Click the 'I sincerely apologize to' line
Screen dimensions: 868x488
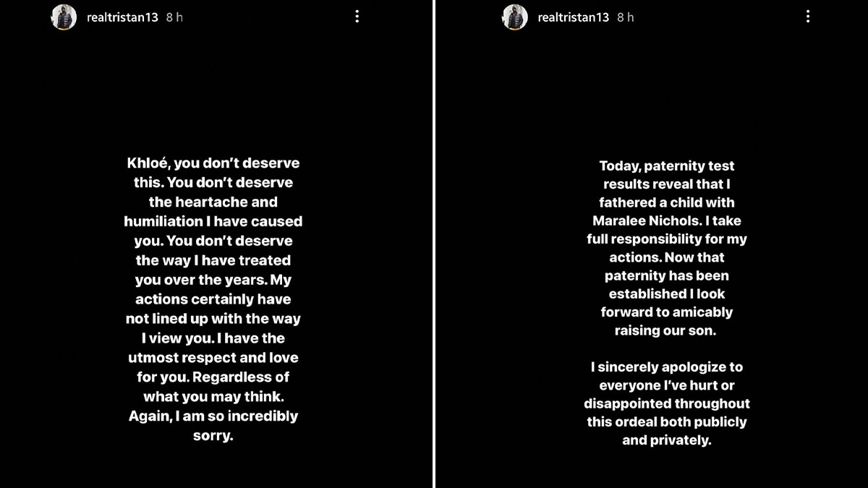667,367
